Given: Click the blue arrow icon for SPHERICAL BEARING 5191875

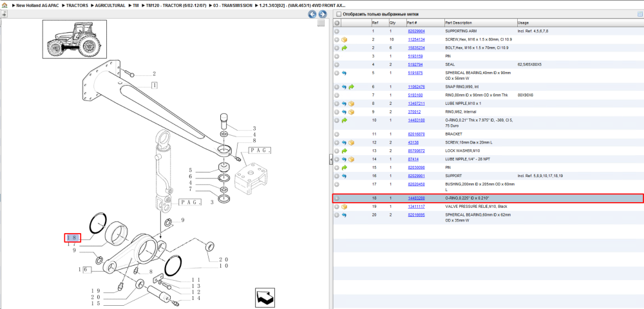Looking at the screenshot, I should (344, 73).
